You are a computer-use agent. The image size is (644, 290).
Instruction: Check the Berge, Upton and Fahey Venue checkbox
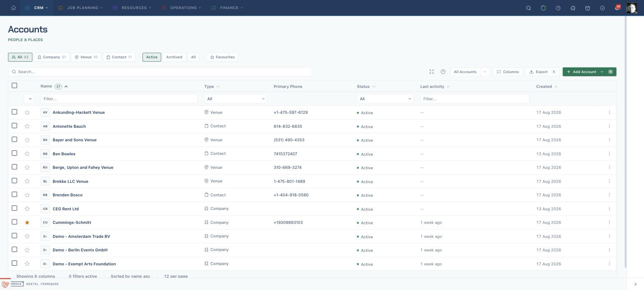click(x=14, y=167)
